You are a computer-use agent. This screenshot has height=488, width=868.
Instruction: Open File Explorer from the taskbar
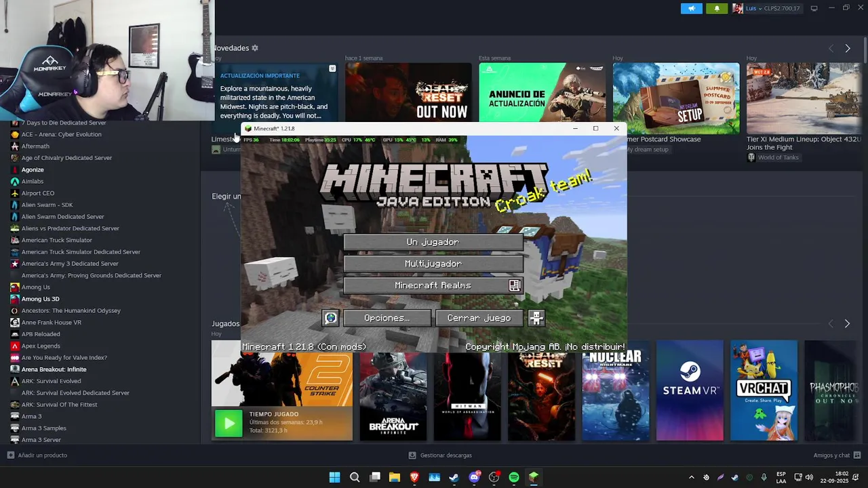(395, 477)
